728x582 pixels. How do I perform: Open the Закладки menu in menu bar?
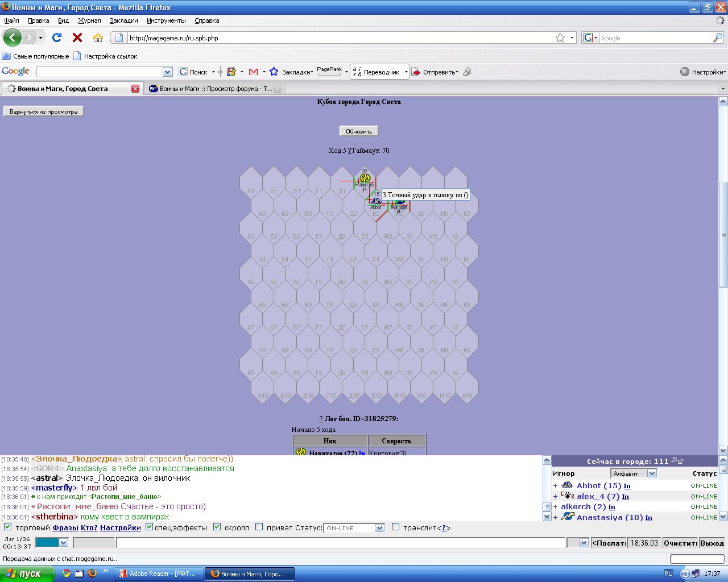pos(124,20)
